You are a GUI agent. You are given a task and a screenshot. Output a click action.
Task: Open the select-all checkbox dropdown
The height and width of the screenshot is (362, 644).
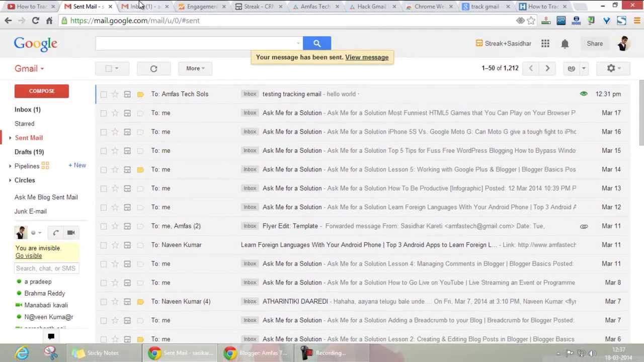pyautogui.click(x=117, y=68)
